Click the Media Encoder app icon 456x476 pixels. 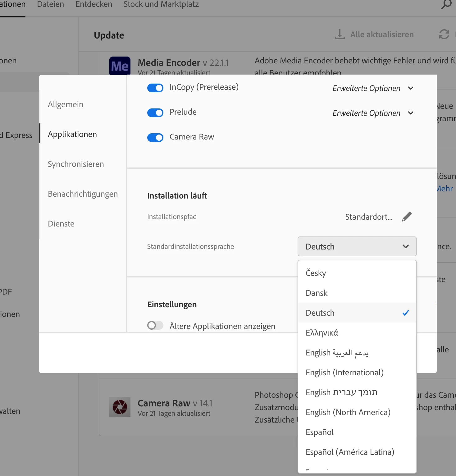coord(120,66)
